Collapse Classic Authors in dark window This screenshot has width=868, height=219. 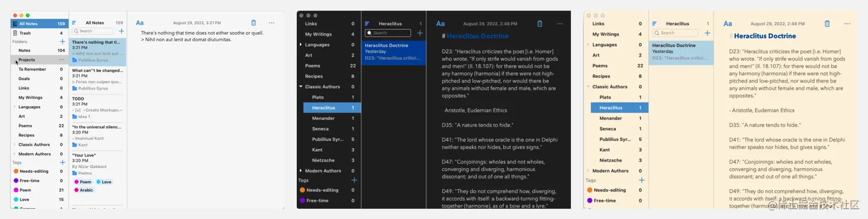click(x=301, y=87)
